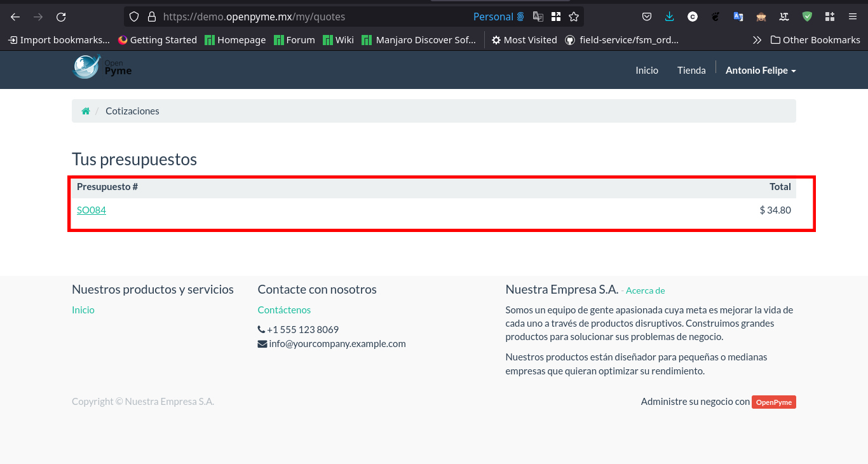
Task: Click the home breadcrumb icon
Action: [86, 111]
